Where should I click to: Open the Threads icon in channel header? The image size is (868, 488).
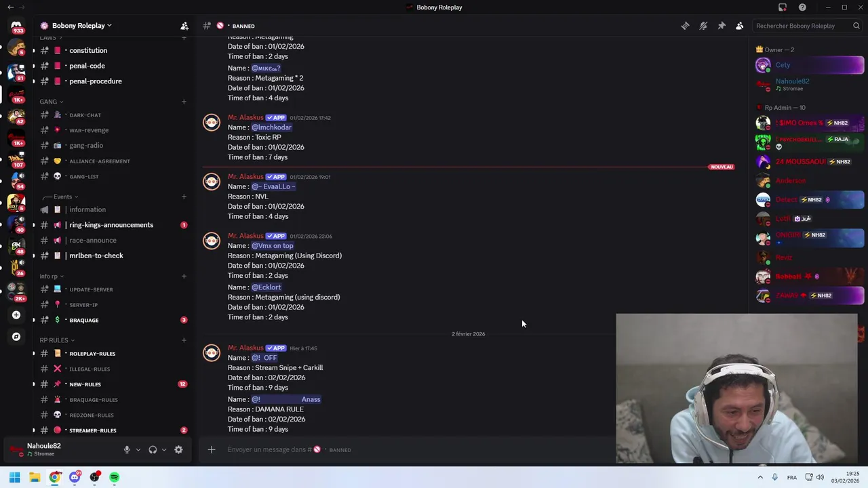686,26
